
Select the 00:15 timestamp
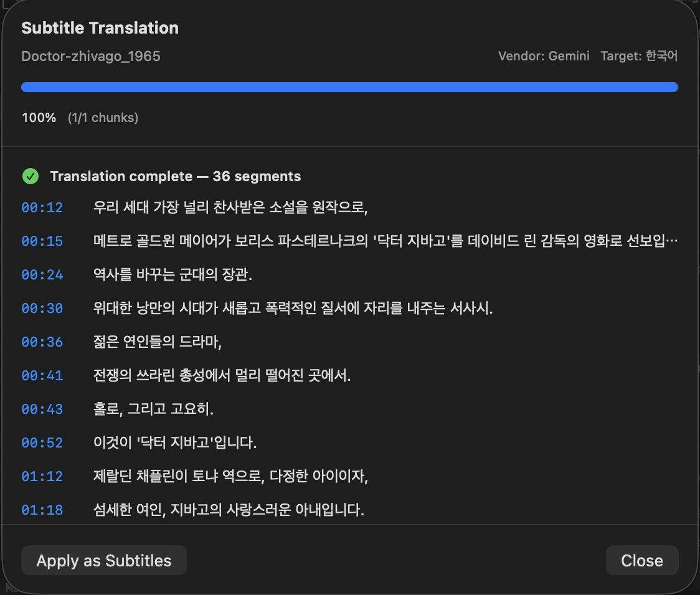click(42, 241)
